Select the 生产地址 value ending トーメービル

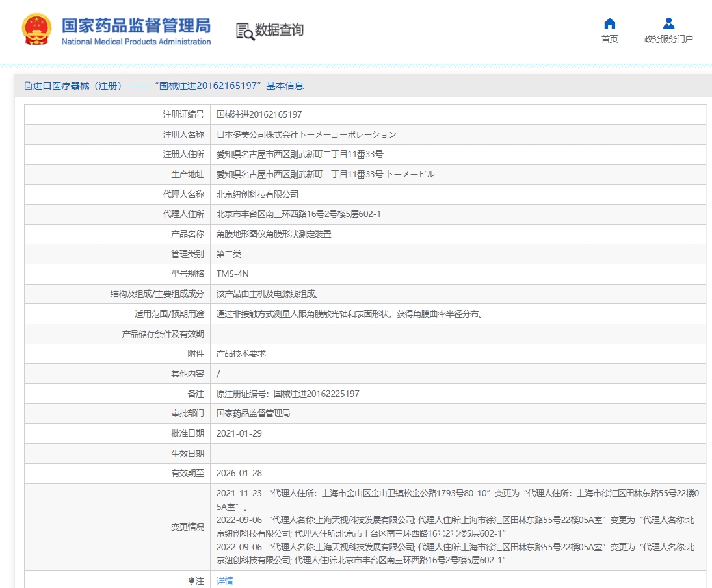coord(326,174)
